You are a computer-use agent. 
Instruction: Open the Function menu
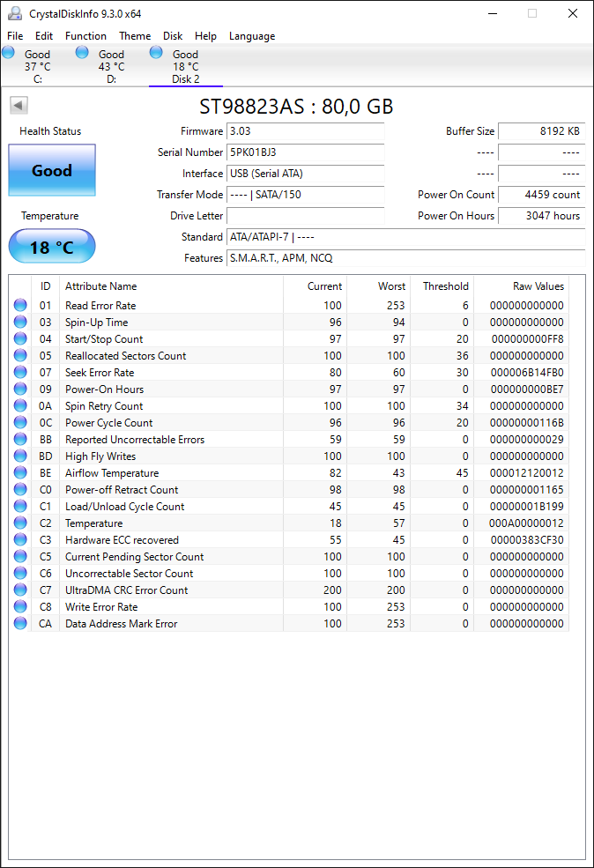pyautogui.click(x=85, y=36)
